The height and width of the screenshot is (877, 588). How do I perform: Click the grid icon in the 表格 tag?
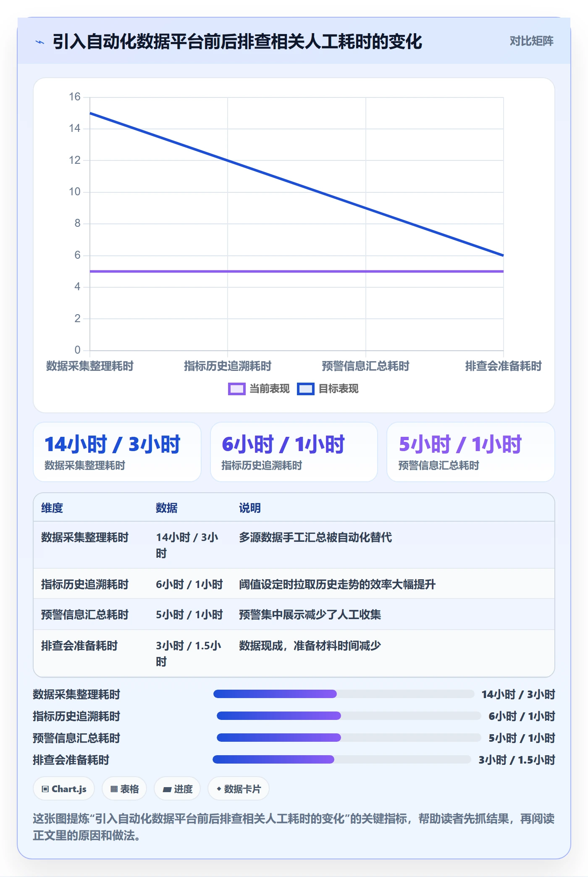(x=114, y=789)
